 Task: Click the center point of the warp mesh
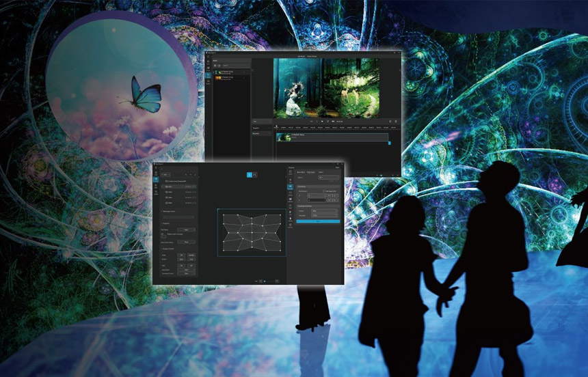pyautogui.click(x=252, y=234)
